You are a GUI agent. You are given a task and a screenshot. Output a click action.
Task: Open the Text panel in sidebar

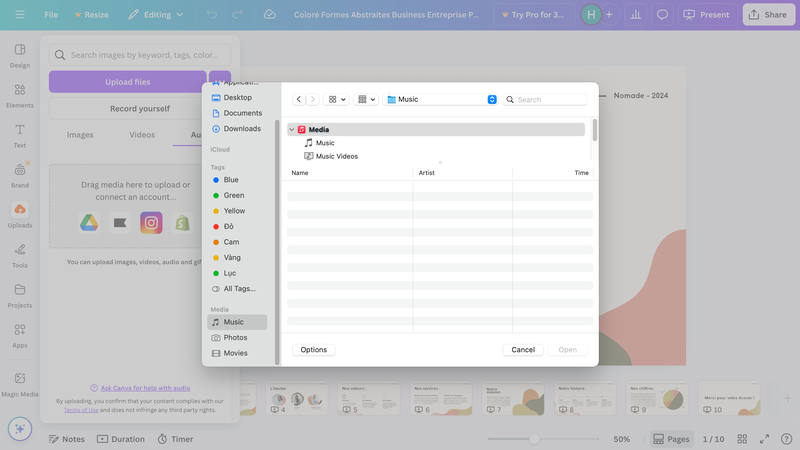(20, 136)
